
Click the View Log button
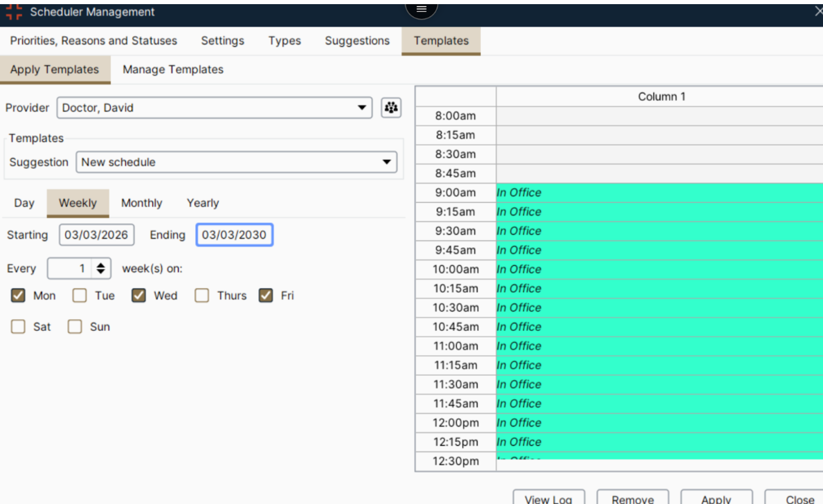(x=548, y=498)
